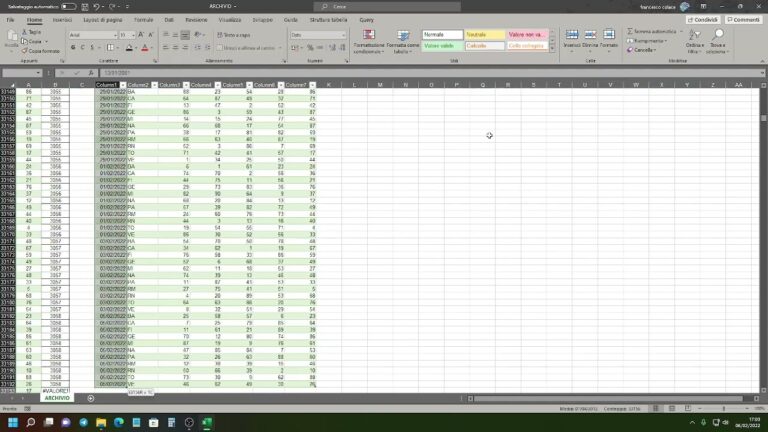Apply the Calcolo cell style

tap(485, 46)
